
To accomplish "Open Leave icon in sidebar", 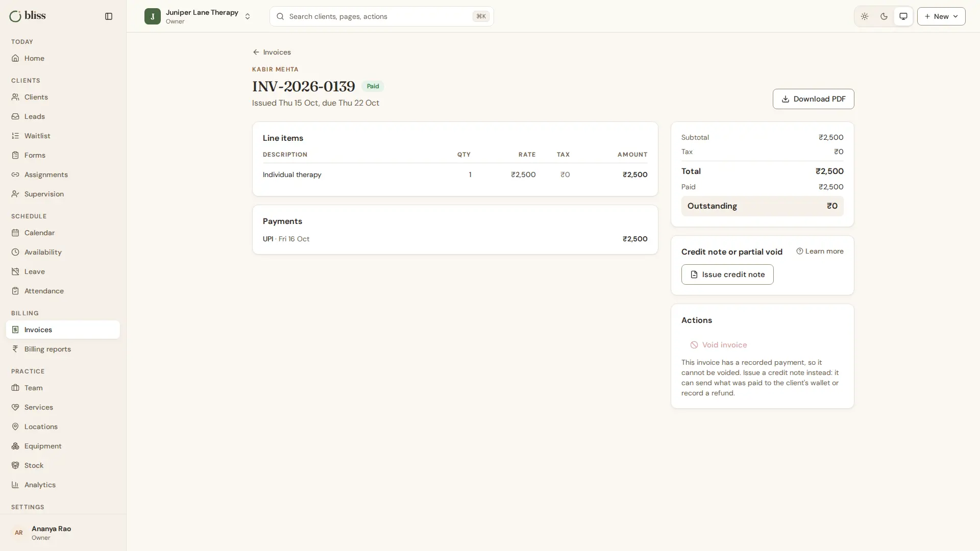I will coord(15,271).
